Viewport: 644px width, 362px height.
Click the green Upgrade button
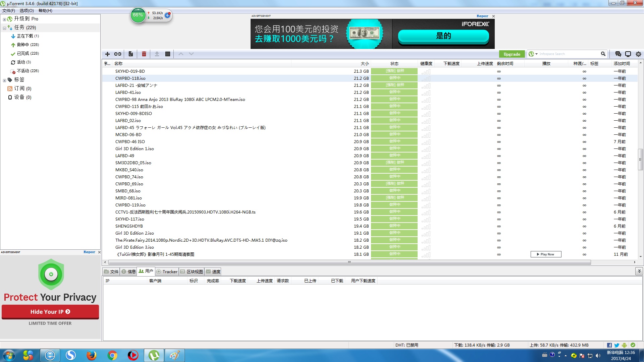[x=512, y=54]
